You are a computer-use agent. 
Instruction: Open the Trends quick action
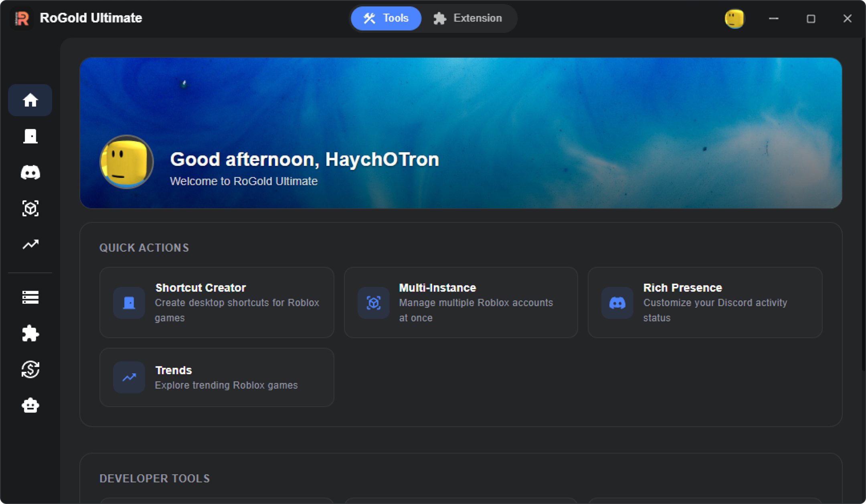(x=216, y=377)
